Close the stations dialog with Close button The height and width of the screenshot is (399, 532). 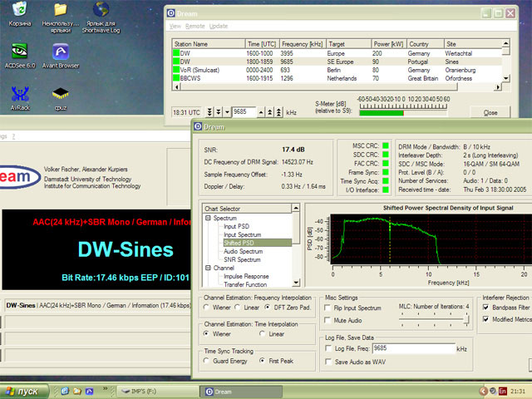(490, 113)
